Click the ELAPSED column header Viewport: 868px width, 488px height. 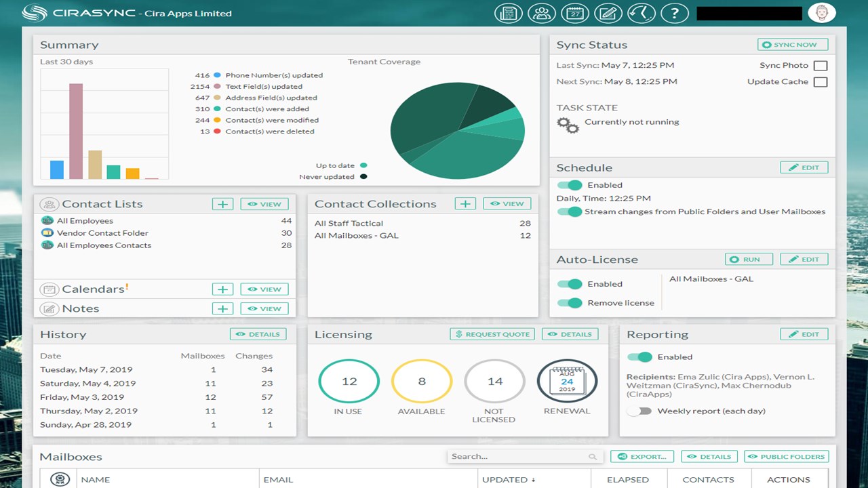tap(628, 480)
